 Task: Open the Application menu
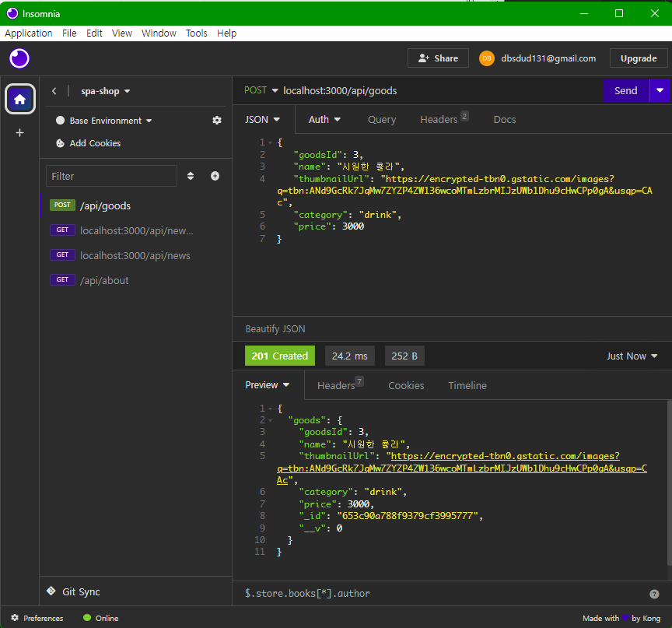click(28, 33)
